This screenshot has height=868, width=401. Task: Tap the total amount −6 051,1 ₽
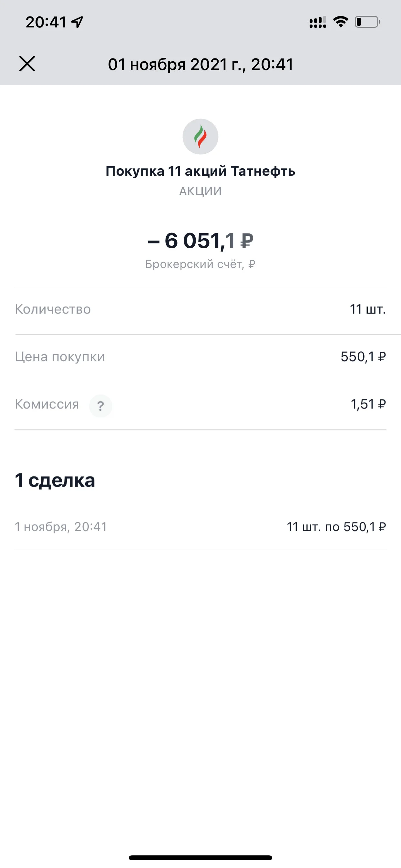[x=200, y=241]
